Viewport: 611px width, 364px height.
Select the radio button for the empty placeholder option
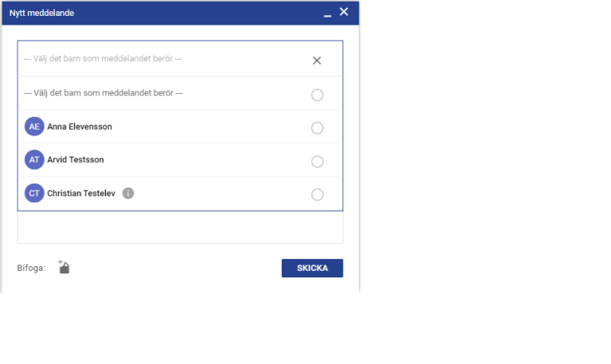coord(317,95)
